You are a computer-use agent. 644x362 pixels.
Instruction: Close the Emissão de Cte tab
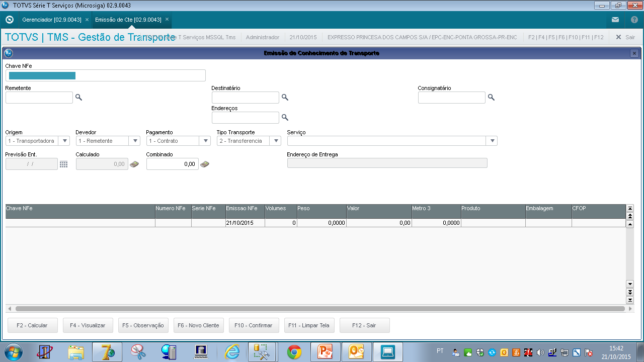pyautogui.click(x=167, y=20)
